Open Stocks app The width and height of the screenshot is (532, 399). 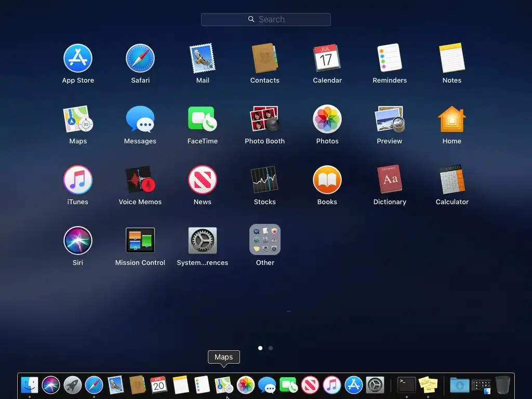[x=264, y=179]
